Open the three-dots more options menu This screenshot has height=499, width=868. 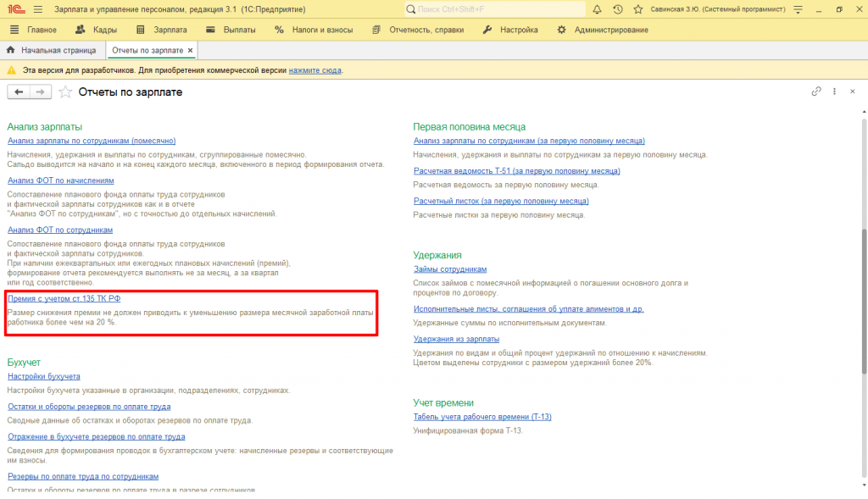(834, 91)
